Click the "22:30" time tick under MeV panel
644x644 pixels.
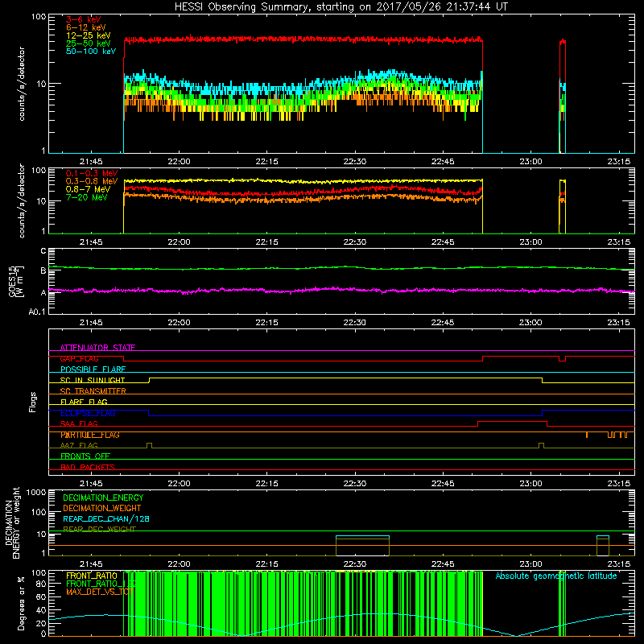pyautogui.click(x=355, y=242)
